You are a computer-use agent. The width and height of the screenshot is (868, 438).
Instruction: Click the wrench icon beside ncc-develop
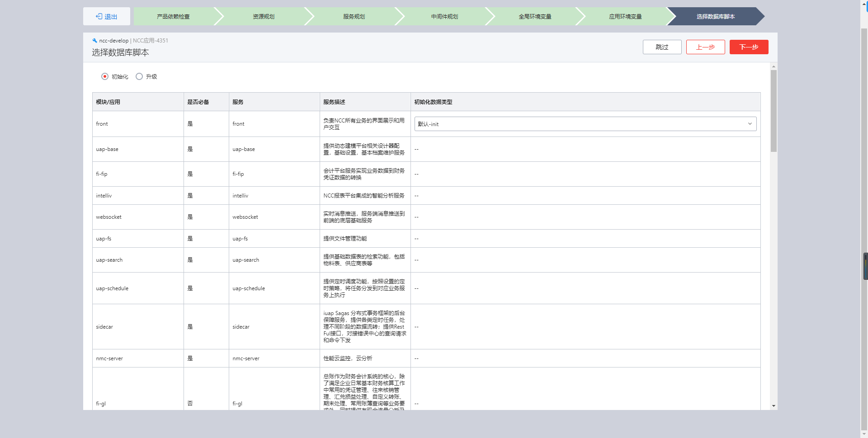click(94, 41)
